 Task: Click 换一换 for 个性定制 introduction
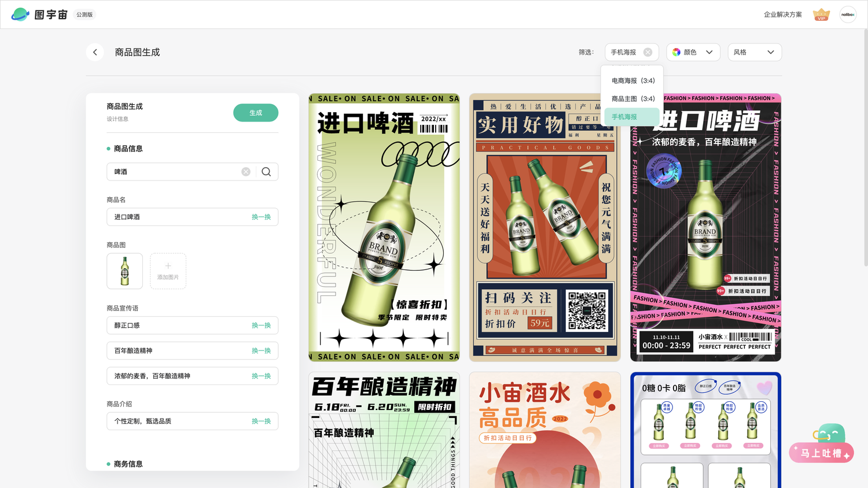tap(261, 421)
